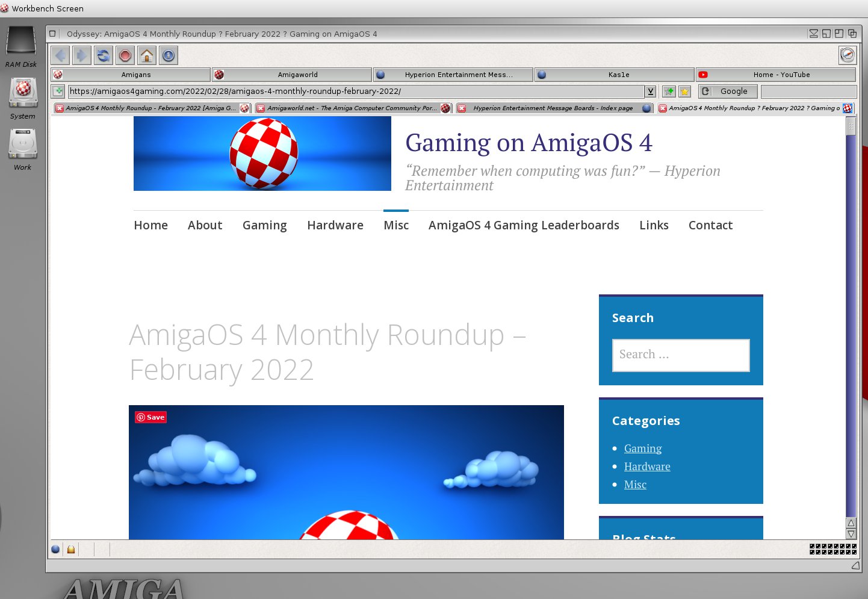This screenshot has width=868, height=599.
Task: Go back with the Back arrow
Action: [60, 56]
